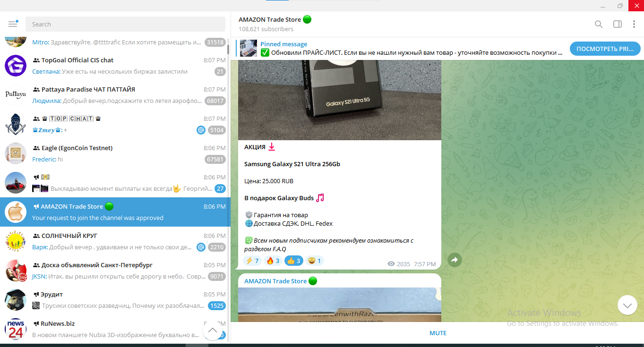644x347 pixels.
Task: Click the 2035 views counter on the post
Action: [399, 264]
